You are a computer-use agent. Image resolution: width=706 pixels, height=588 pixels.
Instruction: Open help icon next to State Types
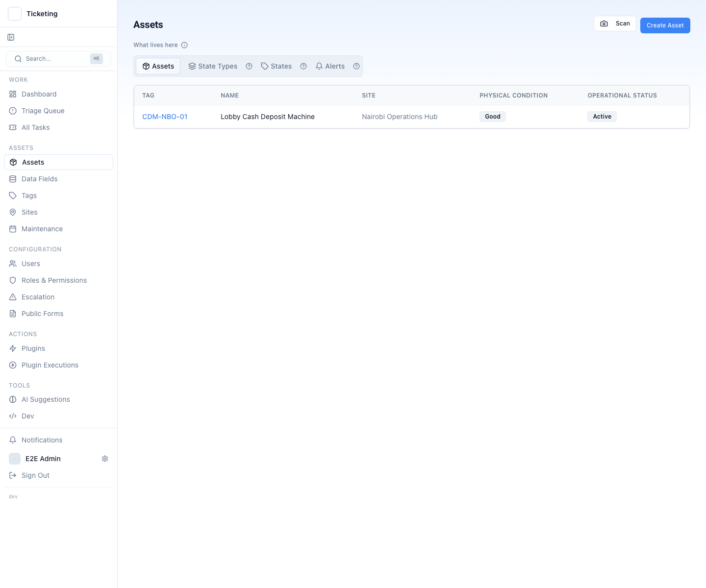click(x=249, y=66)
